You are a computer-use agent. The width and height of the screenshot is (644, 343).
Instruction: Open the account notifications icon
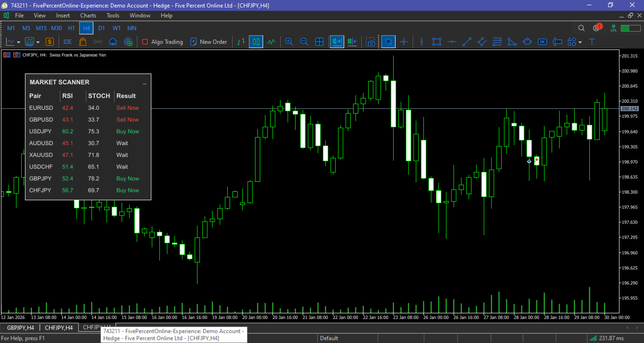point(597,28)
